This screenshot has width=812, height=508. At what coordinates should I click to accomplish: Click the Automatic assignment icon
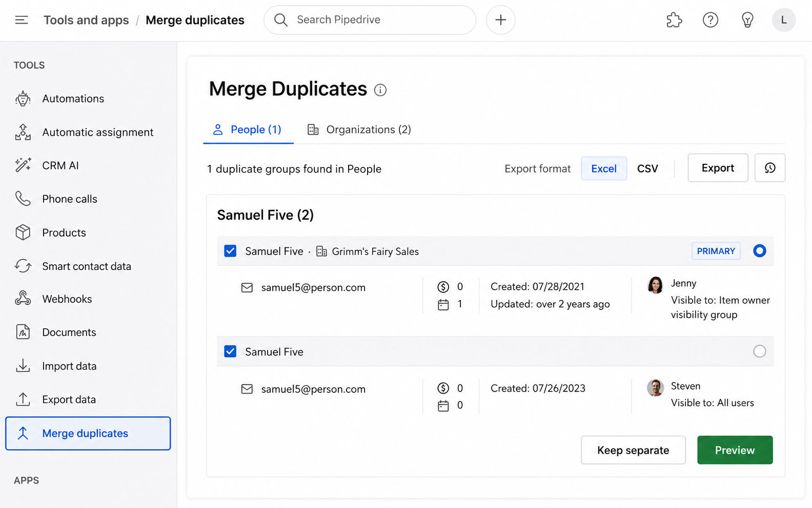coord(23,132)
